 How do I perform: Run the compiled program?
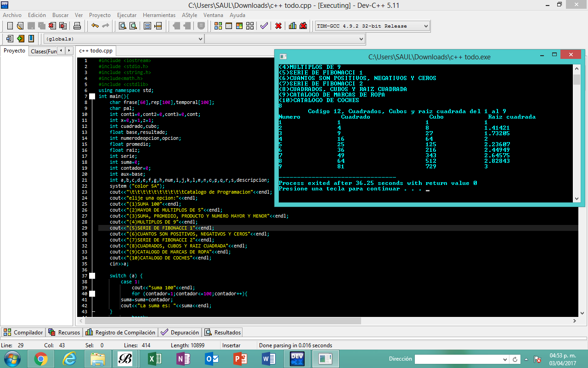(x=229, y=26)
